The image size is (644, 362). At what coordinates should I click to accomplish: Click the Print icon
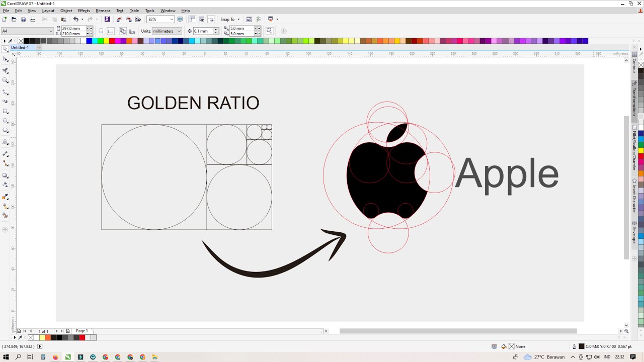click(x=33, y=19)
